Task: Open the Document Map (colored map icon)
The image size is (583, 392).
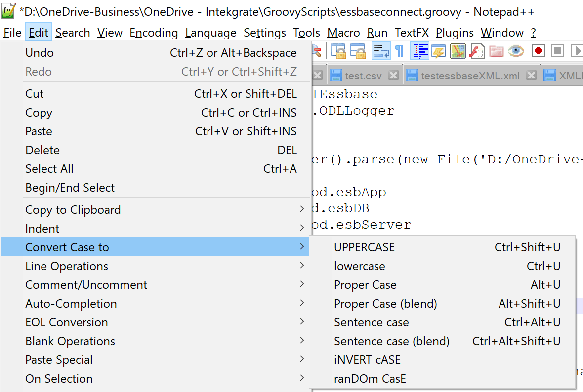Action: 458,51
